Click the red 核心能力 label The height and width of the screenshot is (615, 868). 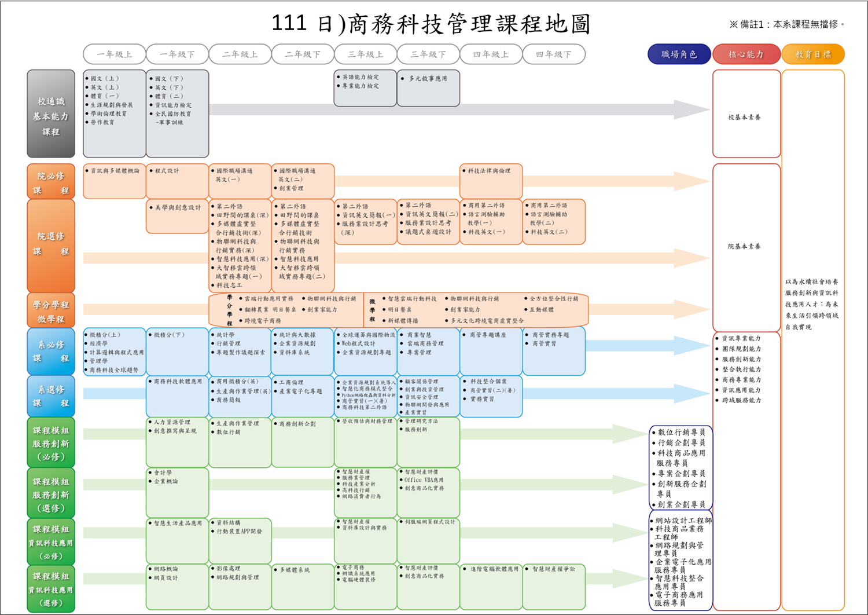[x=746, y=54]
